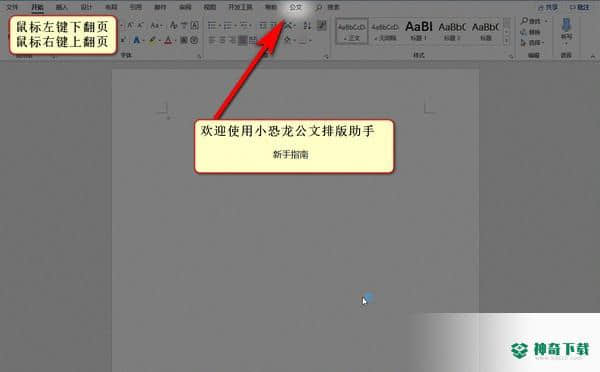Screen dimensions: 600x372
Task: Click the character border icon
Action: point(194,26)
